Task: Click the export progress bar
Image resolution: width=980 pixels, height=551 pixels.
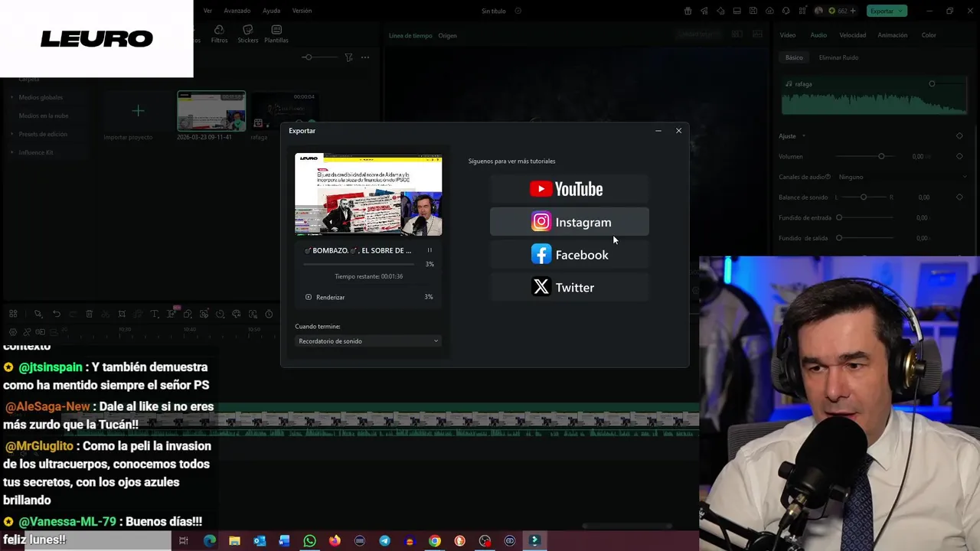Action: pyautogui.click(x=359, y=264)
